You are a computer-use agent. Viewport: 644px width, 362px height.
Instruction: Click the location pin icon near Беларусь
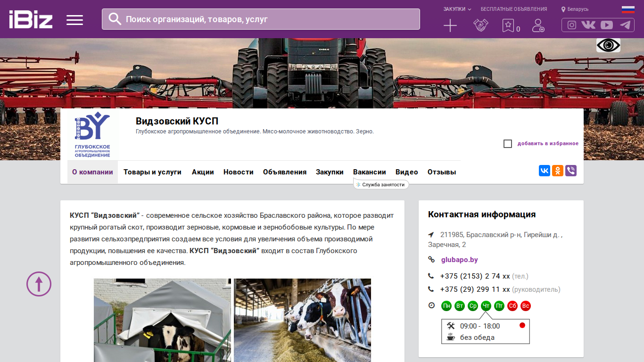tap(563, 9)
